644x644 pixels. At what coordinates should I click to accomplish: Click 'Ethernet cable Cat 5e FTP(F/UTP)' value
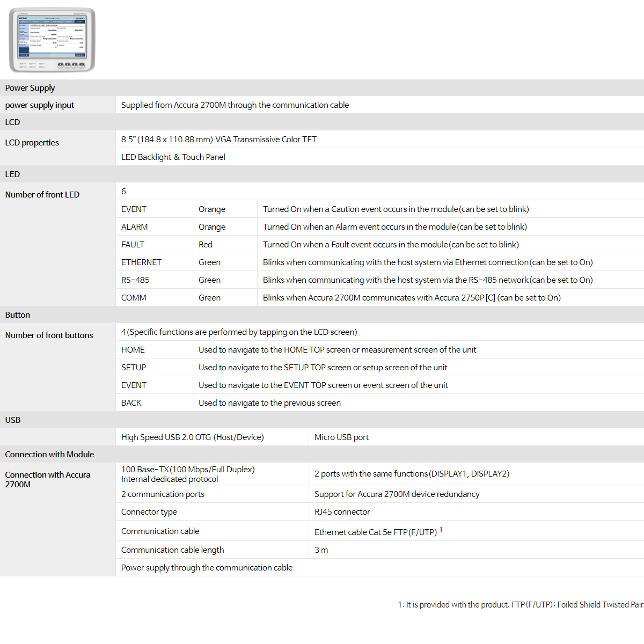[376, 532]
